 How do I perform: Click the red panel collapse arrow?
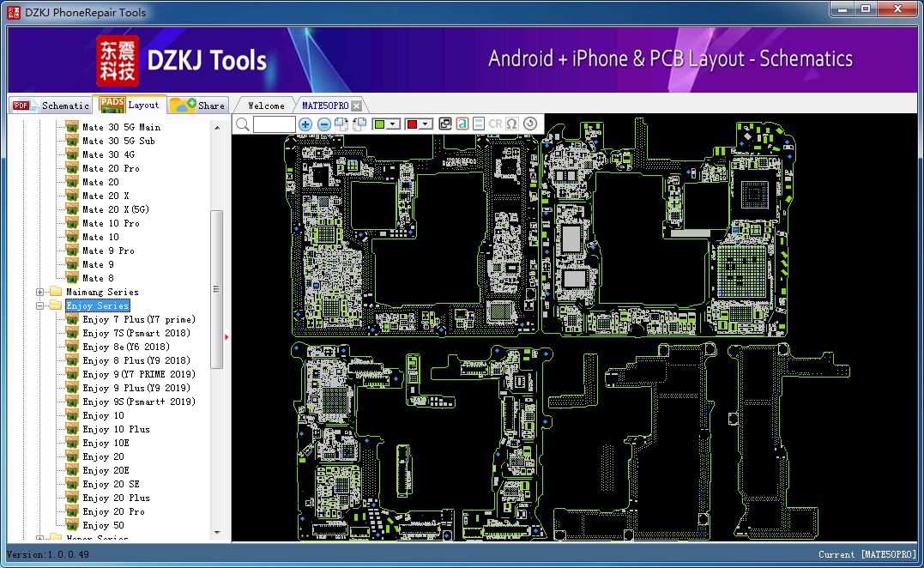click(x=226, y=337)
